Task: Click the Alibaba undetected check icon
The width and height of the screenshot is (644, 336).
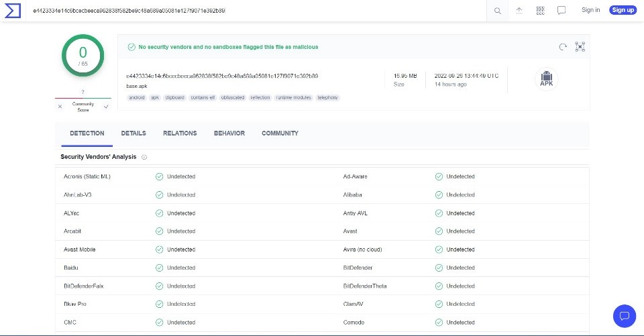Action: coord(439,194)
